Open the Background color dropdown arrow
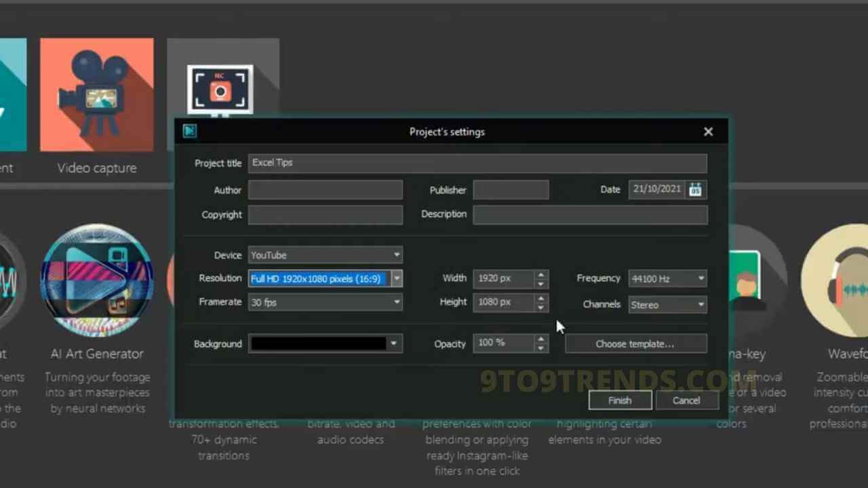Viewport: 868px width, 488px height. (393, 344)
